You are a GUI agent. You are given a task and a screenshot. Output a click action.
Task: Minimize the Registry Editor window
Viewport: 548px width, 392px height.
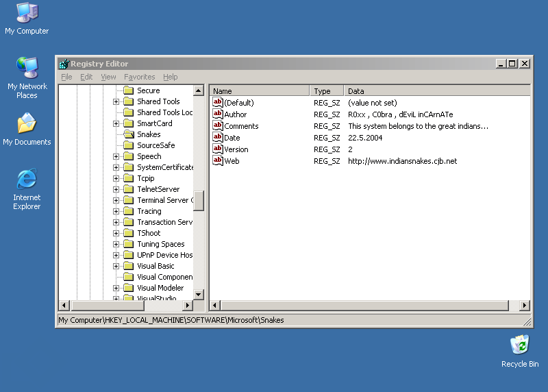pos(501,64)
